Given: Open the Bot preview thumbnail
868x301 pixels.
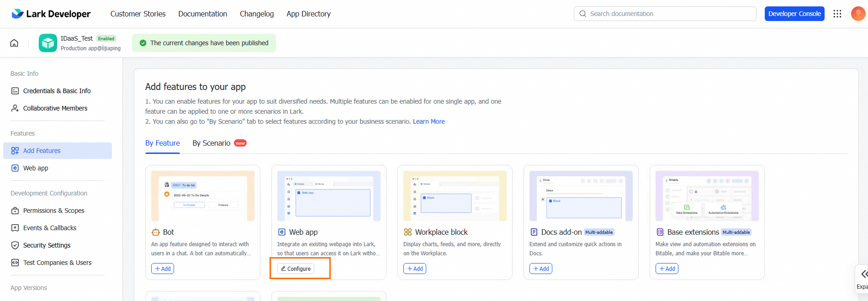Looking at the screenshot, I should click(x=203, y=196).
